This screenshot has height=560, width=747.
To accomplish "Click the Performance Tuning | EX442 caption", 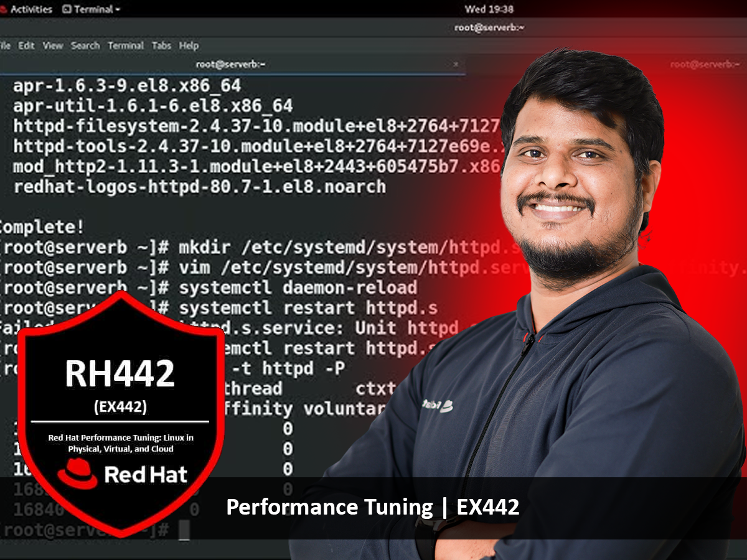I will tap(372, 507).
